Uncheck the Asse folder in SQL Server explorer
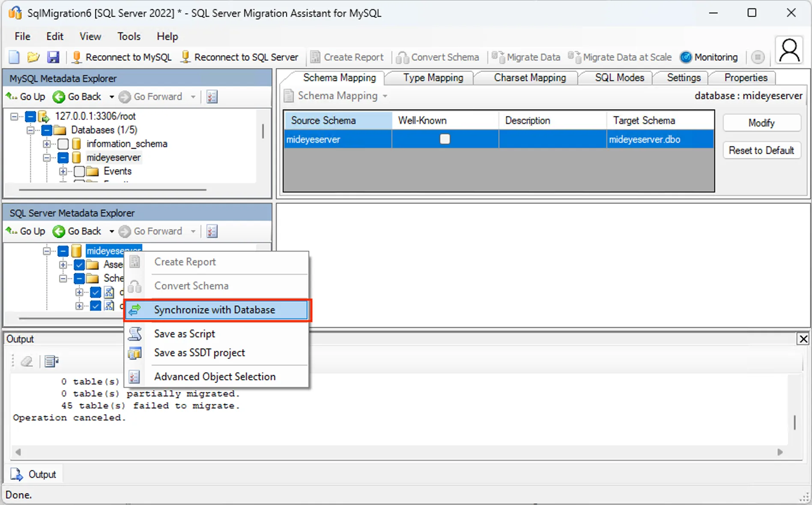The width and height of the screenshot is (812, 505). point(79,265)
